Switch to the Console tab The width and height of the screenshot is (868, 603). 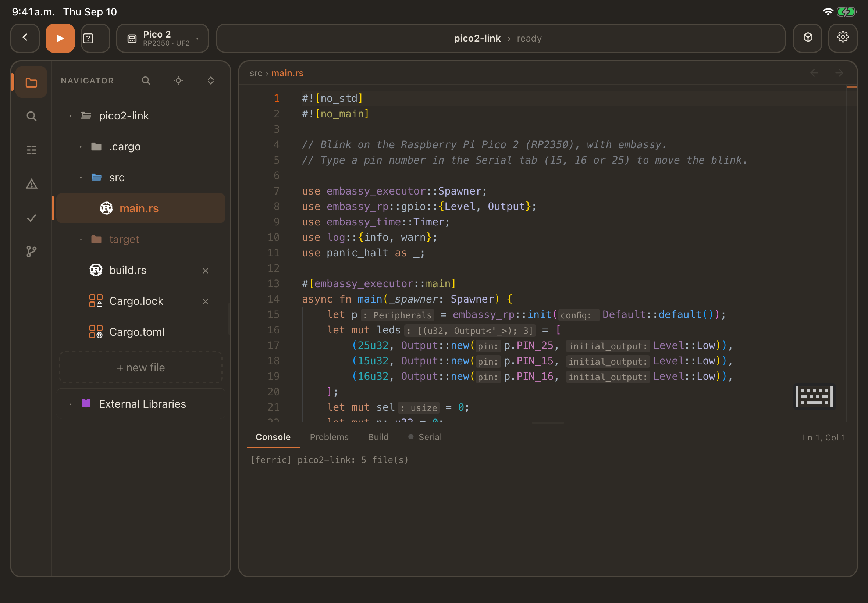273,437
